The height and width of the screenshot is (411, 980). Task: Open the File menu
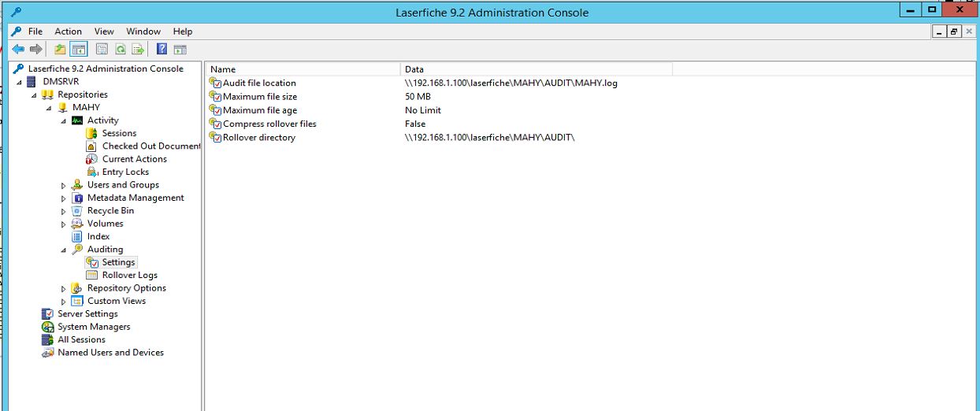click(x=35, y=31)
